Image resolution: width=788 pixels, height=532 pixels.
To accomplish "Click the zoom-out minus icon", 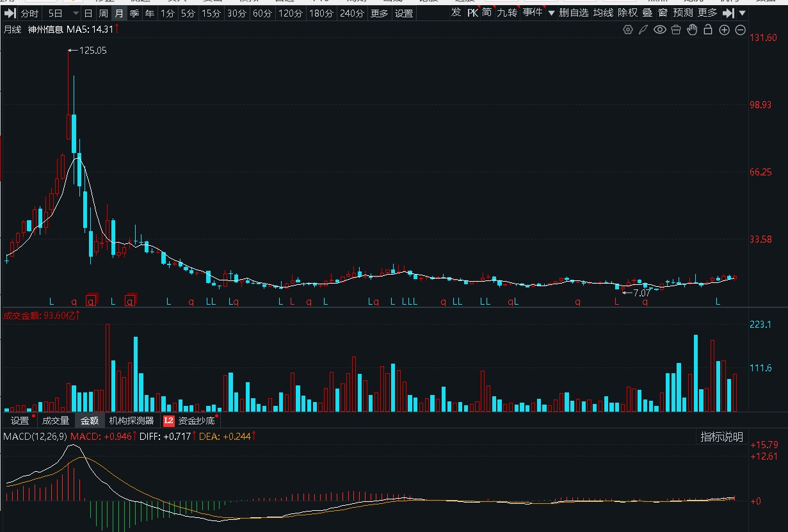I will 740,29.
